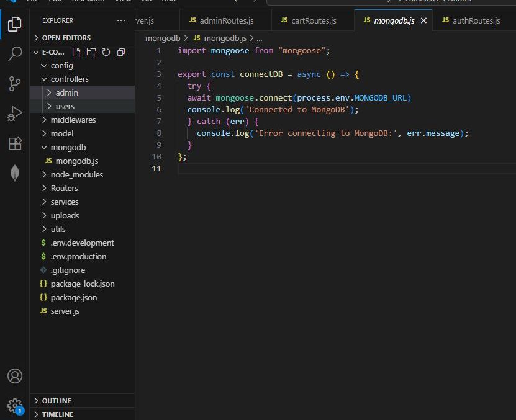Close the mongodb.js editor tab
516x420 pixels.
pyautogui.click(x=424, y=20)
